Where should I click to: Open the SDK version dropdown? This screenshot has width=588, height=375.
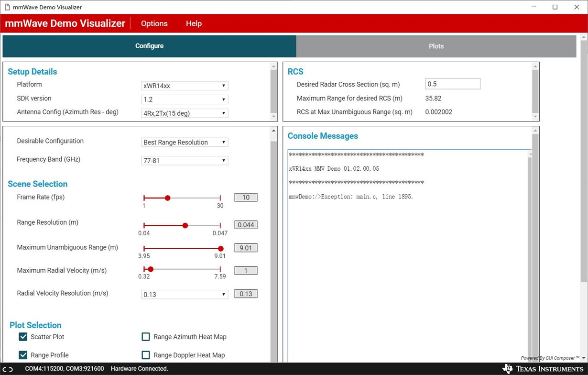185,99
